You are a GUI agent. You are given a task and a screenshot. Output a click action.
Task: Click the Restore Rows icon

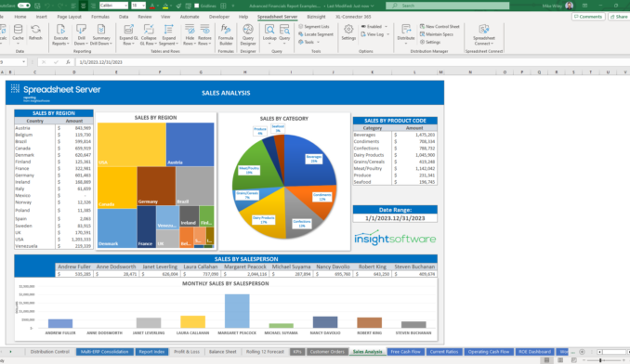coord(204,30)
